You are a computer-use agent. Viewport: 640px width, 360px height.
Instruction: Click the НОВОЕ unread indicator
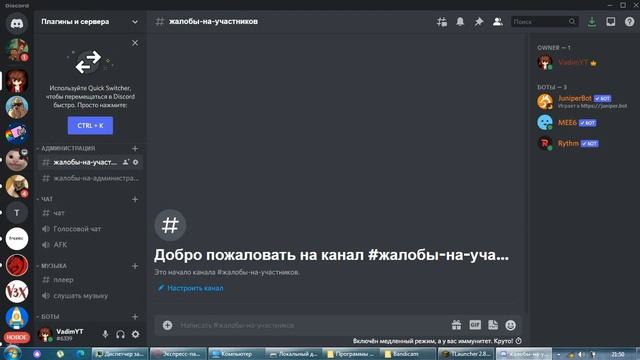tap(17, 338)
